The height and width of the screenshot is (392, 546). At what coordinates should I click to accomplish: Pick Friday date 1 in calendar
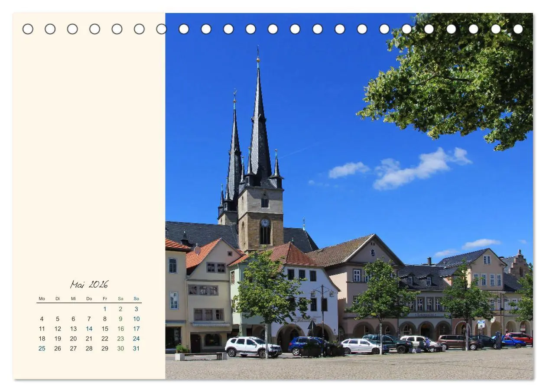[x=105, y=309]
